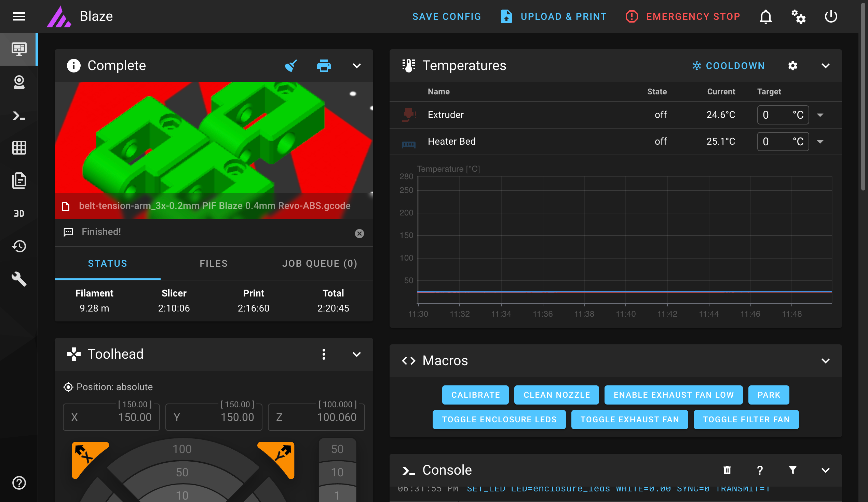
Task: Open the power menu icon
Action: pos(831,16)
